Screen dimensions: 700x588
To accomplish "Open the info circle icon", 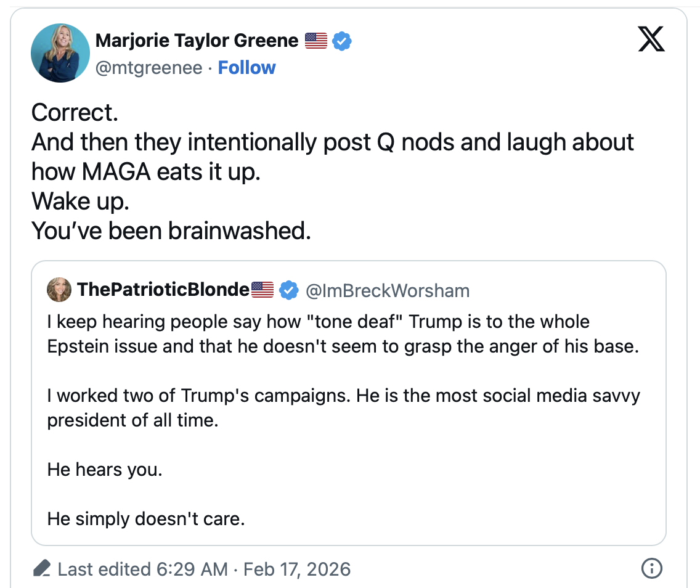I will coord(651,568).
